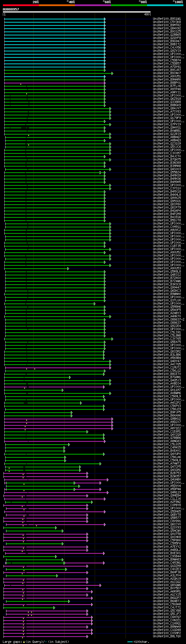Select the UniRef100_B8LTQ0 label
The height and width of the screenshot is (644, 186).
pyautogui.click(x=167, y=636)
